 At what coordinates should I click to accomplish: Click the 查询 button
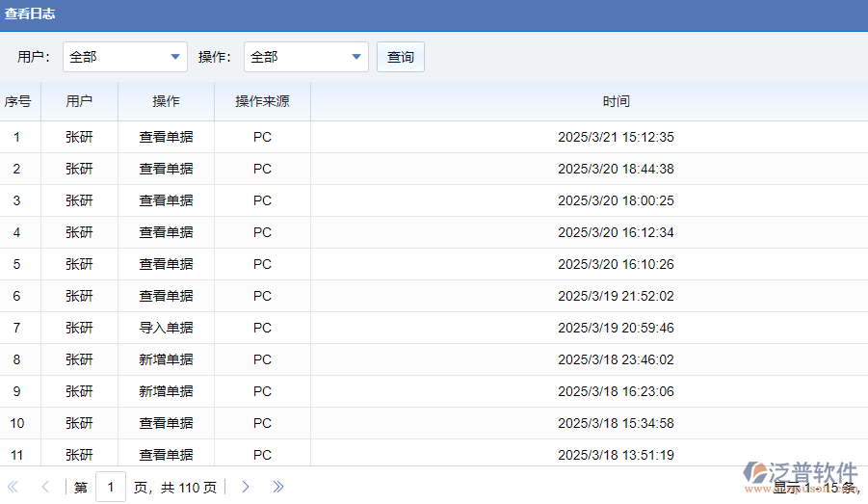pyautogui.click(x=401, y=57)
